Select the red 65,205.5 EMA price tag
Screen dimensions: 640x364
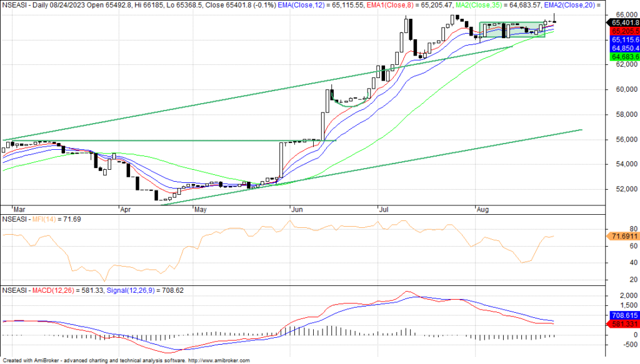coord(622,31)
